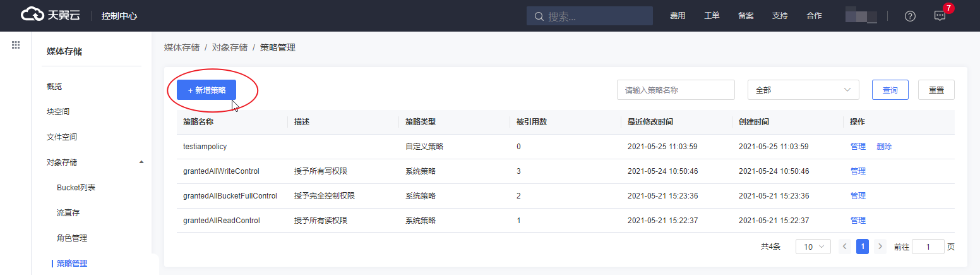Open the 费用 top menu
980x275 pixels.
pyautogui.click(x=678, y=16)
